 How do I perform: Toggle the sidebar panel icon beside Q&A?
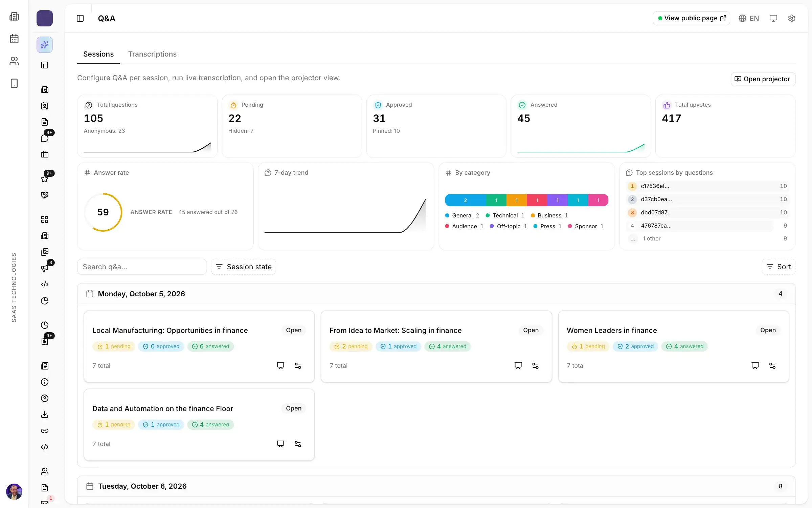[80, 18]
